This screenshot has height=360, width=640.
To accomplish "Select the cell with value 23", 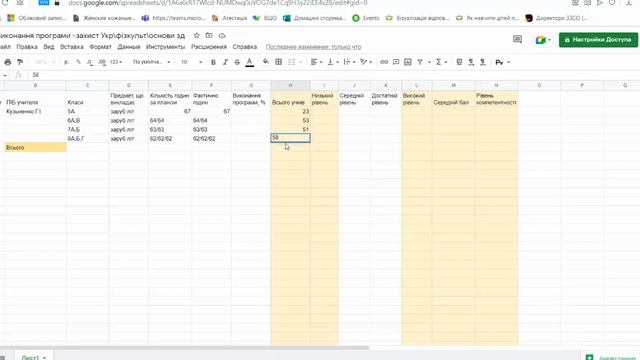I will pyautogui.click(x=290, y=111).
